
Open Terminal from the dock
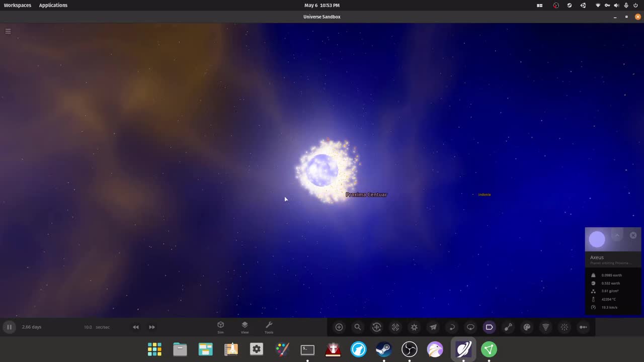click(307, 349)
